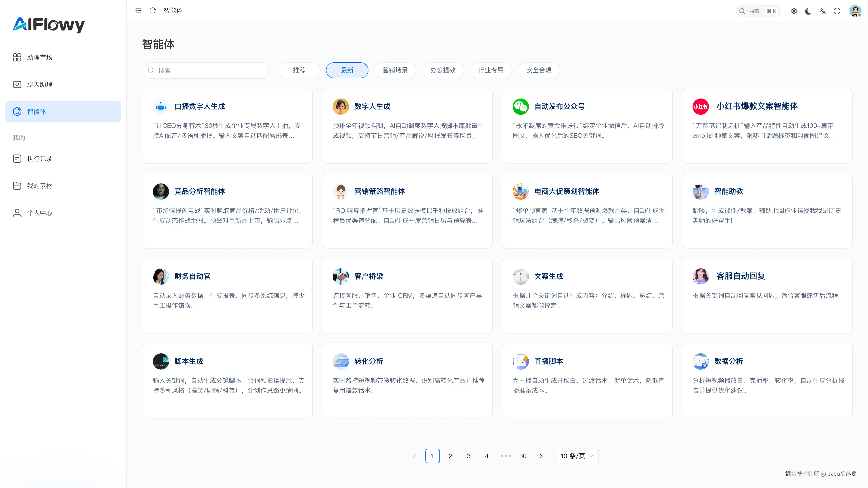The height and width of the screenshot is (488, 868).
Task: Open 个人中心 in sidebar
Action: pos(63,213)
